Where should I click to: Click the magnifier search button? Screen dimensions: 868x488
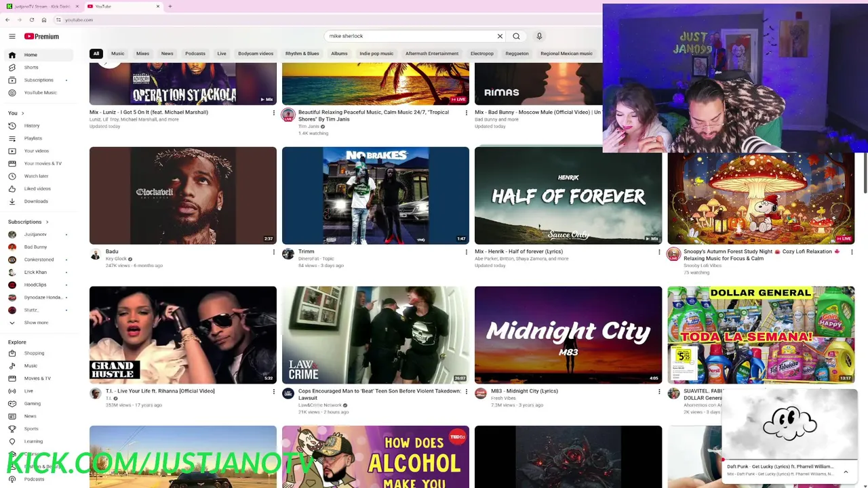coord(516,36)
